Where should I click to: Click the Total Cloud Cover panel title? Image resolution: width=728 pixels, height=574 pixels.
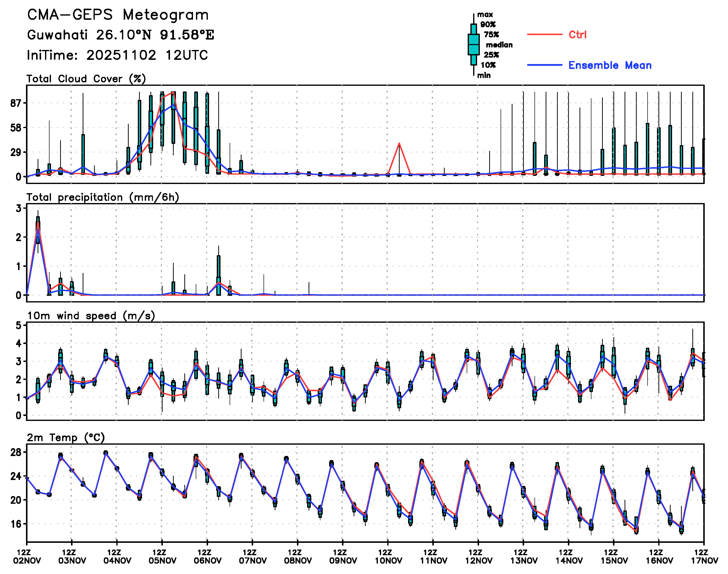pyautogui.click(x=86, y=79)
